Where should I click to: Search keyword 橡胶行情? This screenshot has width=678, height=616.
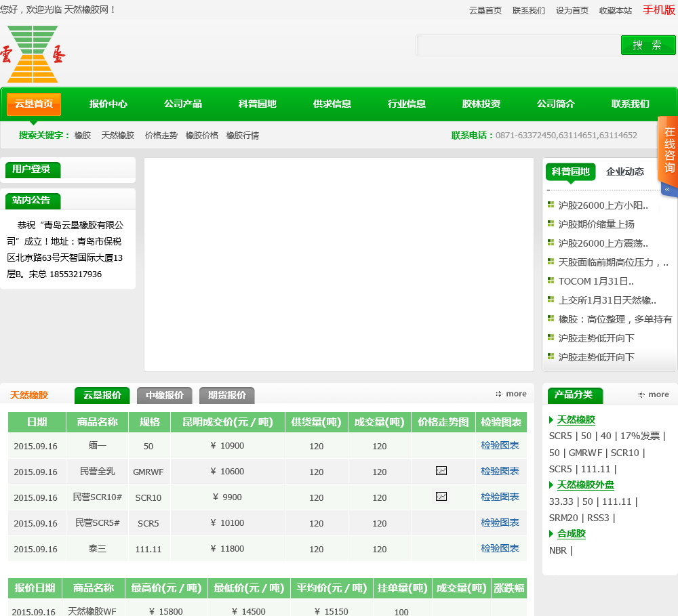point(243,136)
